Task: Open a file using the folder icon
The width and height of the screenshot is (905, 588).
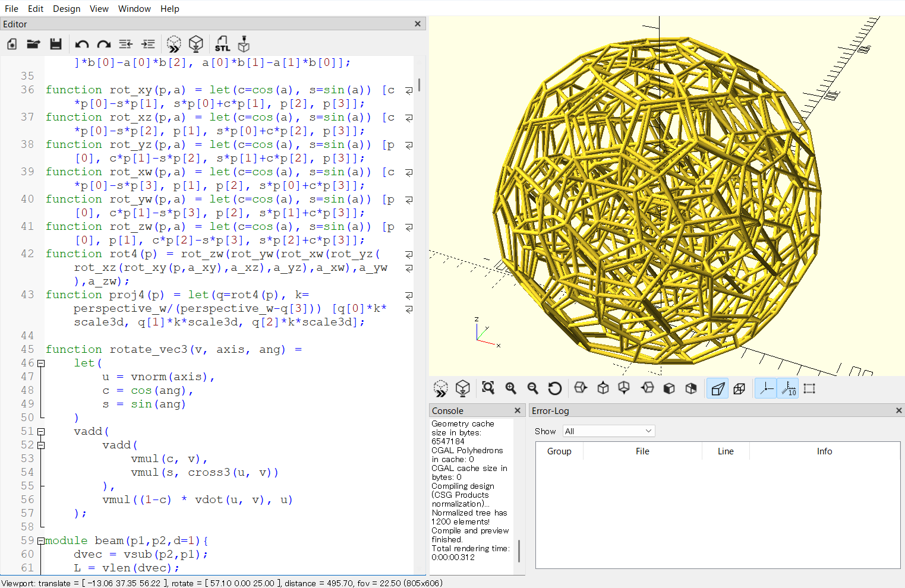Action: [x=33, y=44]
